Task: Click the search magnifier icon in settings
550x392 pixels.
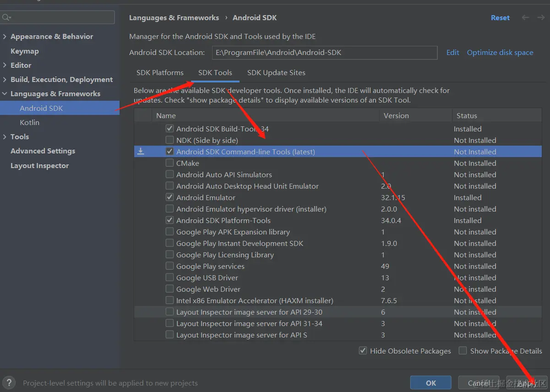Action: coord(6,17)
